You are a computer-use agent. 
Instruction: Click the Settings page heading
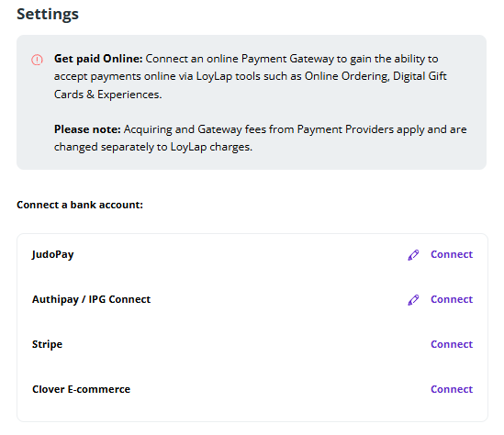click(x=48, y=15)
